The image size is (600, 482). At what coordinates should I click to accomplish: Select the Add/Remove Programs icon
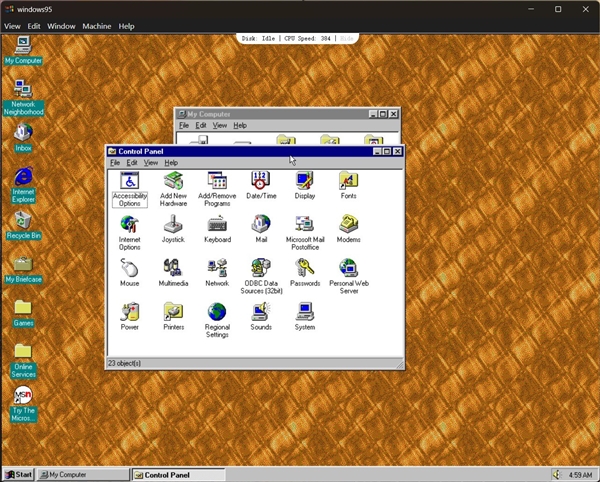pos(217,181)
